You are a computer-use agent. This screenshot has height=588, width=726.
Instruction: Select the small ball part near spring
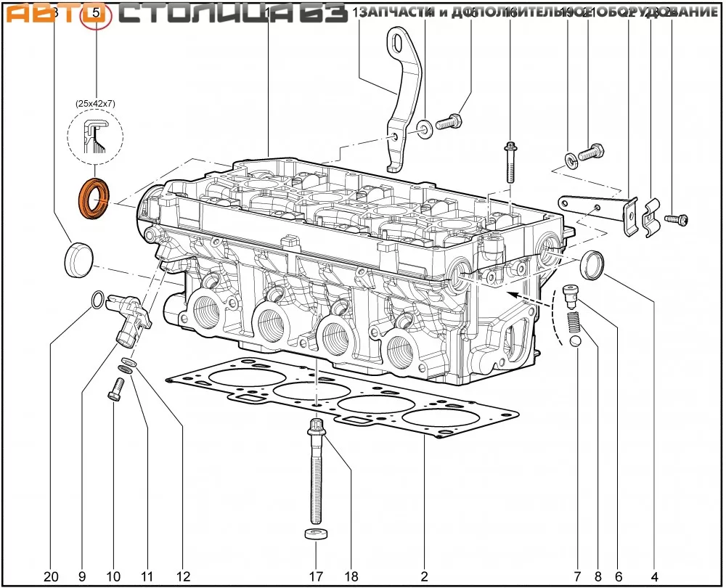tap(576, 342)
